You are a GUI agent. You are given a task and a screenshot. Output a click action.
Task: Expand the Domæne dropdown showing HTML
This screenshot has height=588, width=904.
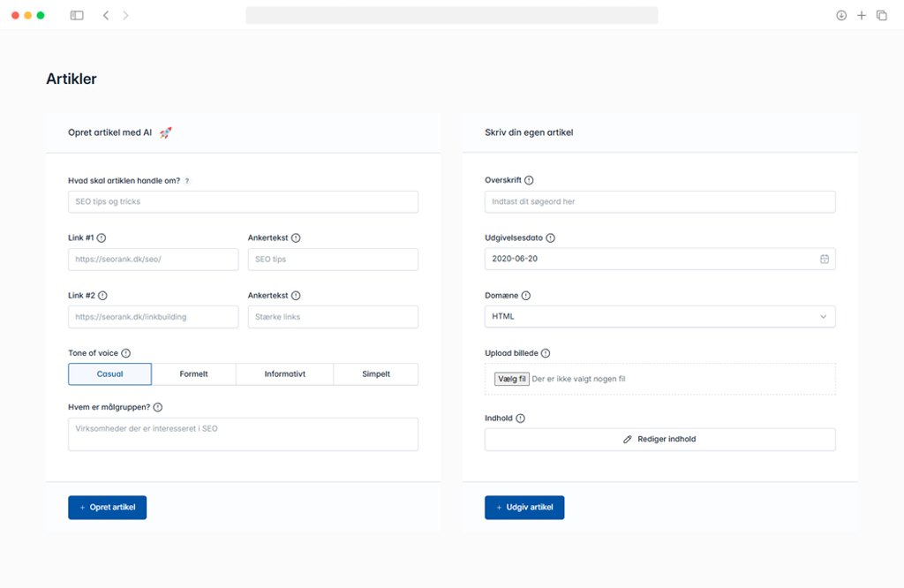point(659,316)
